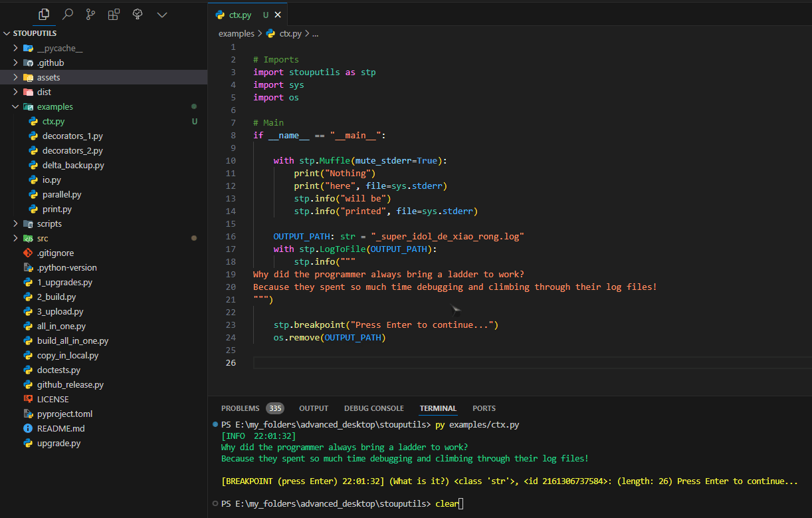Show additional views chevron in activity bar
Viewport: 812px width, 518px height.
point(161,14)
